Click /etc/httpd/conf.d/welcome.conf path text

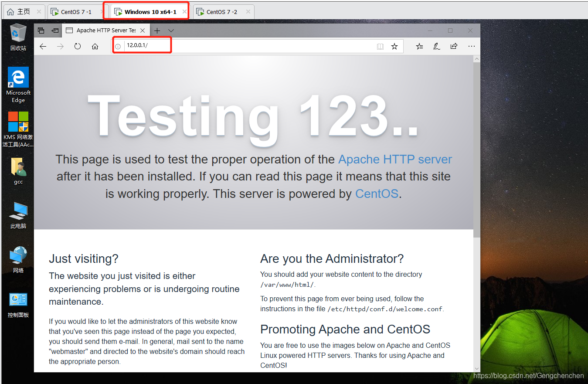coord(385,309)
